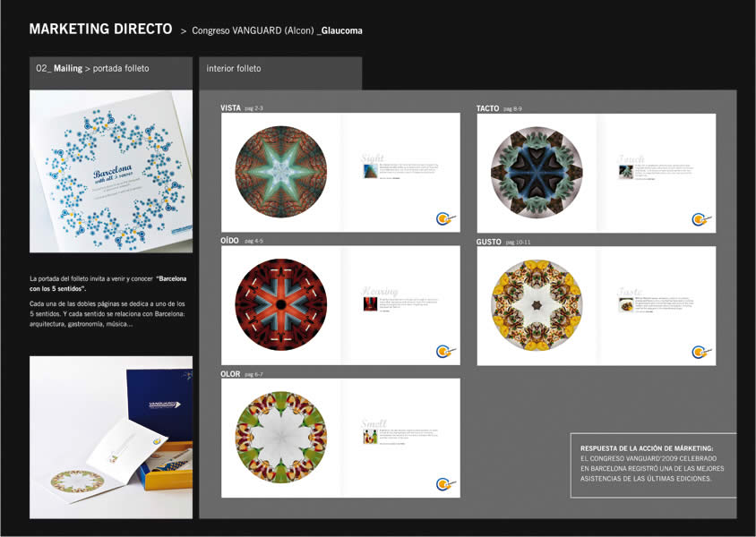Image resolution: width=756 pixels, height=537 pixels.
Task: Click the logo icon on the VISTA spread
Action: 445,218
